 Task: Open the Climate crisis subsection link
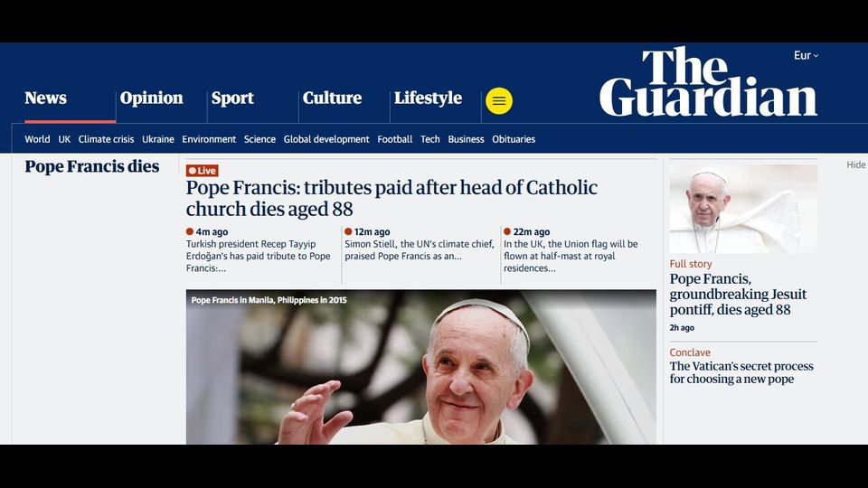[106, 139]
